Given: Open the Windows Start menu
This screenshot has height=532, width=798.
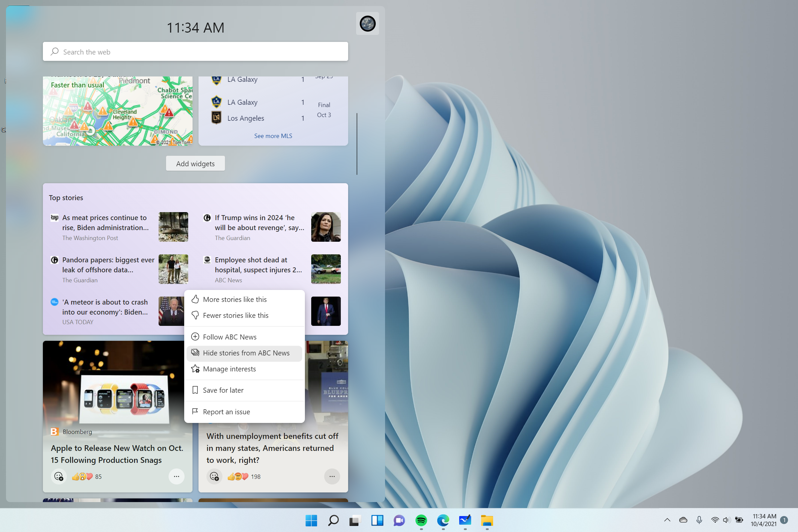Looking at the screenshot, I should (311, 520).
